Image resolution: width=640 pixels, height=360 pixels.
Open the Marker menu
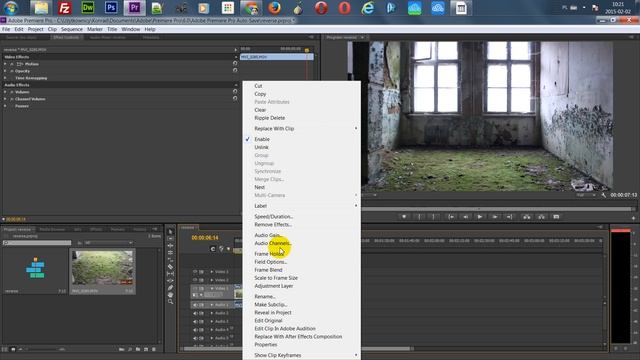click(x=95, y=29)
